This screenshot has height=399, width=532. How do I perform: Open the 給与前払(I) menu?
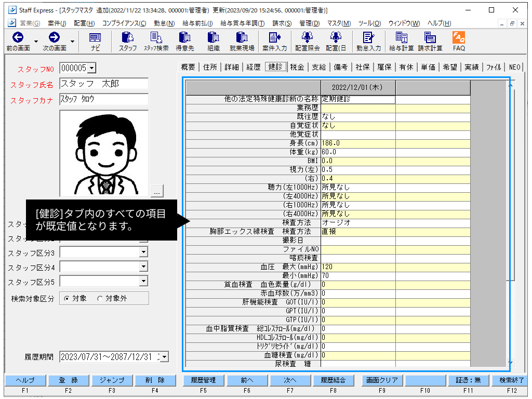click(197, 23)
